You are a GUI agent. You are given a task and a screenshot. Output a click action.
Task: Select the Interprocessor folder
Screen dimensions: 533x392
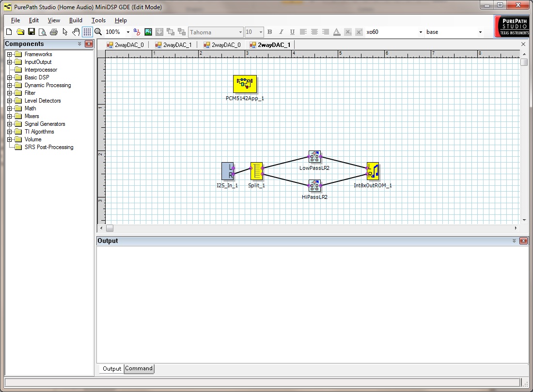click(x=40, y=70)
